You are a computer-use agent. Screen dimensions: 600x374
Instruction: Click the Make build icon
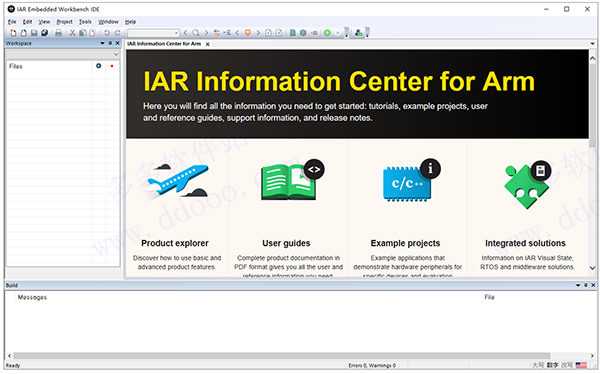click(303, 33)
